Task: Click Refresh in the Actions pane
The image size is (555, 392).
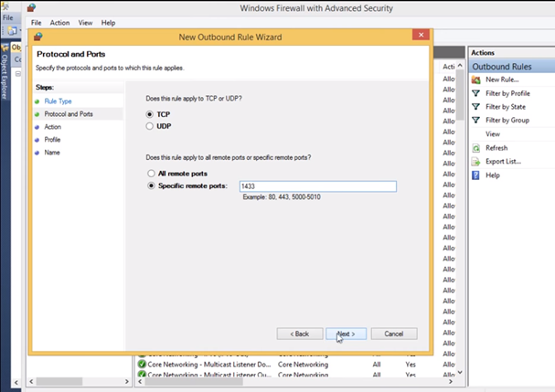Action: [496, 148]
